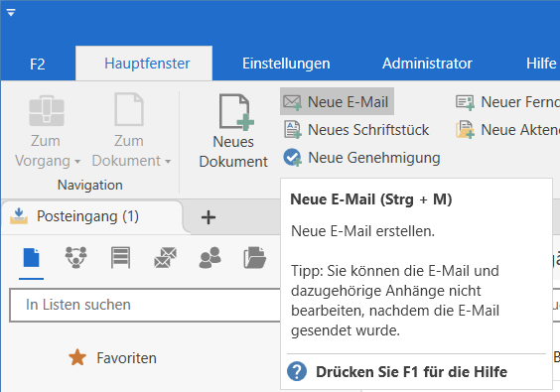The height and width of the screenshot is (392, 560).
Task: Select the group network view icon
Action: click(75, 257)
